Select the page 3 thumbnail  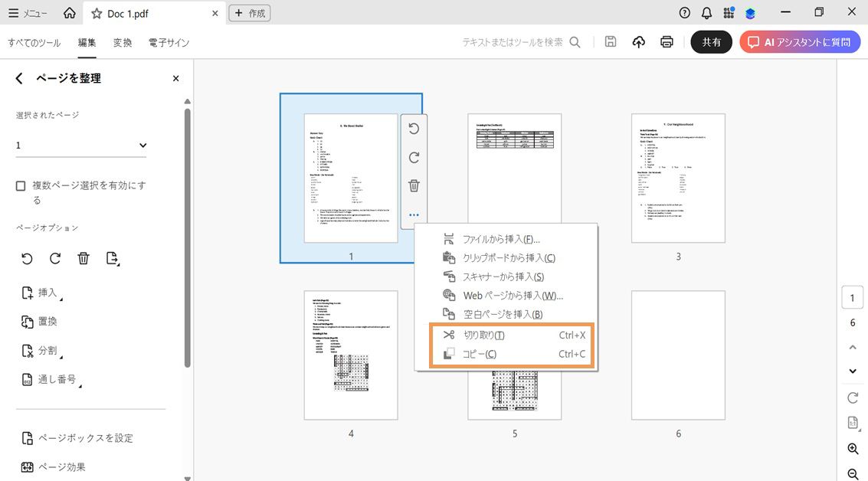click(x=677, y=178)
